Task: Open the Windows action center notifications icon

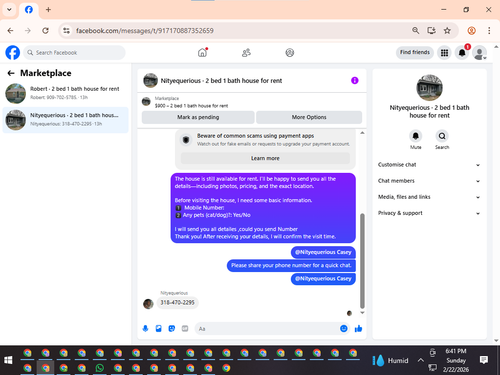Action: pyautogui.click(x=484, y=360)
